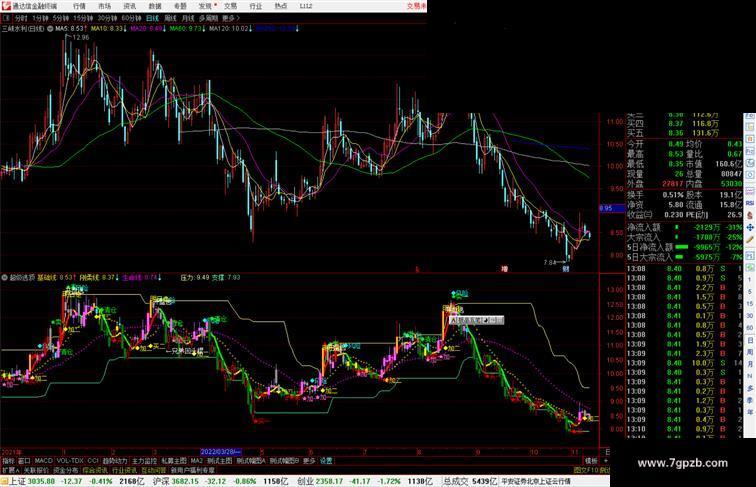Screen dimensions: 756x487
Task: Select the 60 minute sidebar shortcut
Action: click(x=750, y=328)
